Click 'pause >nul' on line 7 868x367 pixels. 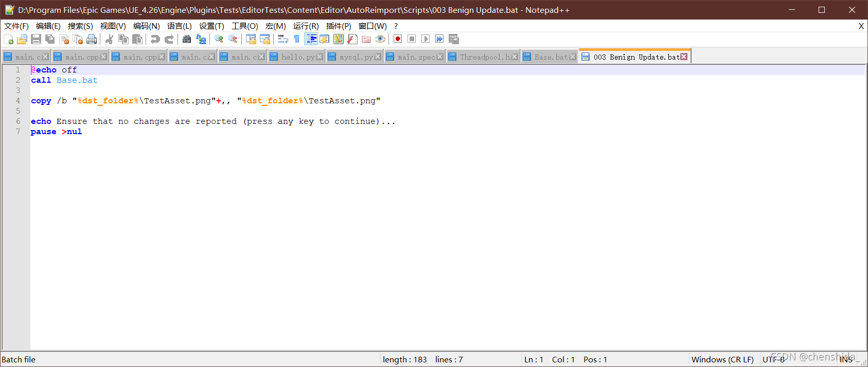pos(56,132)
